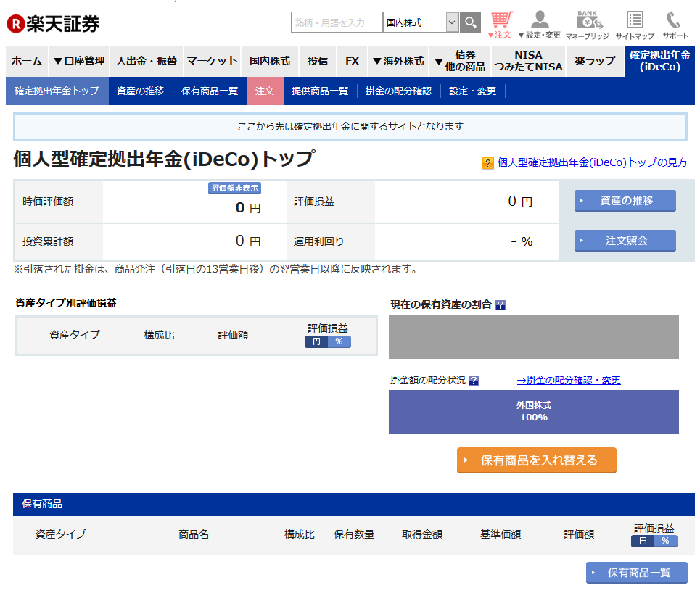Toggle 評価額非表示 to hide valuation

(234, 188)
